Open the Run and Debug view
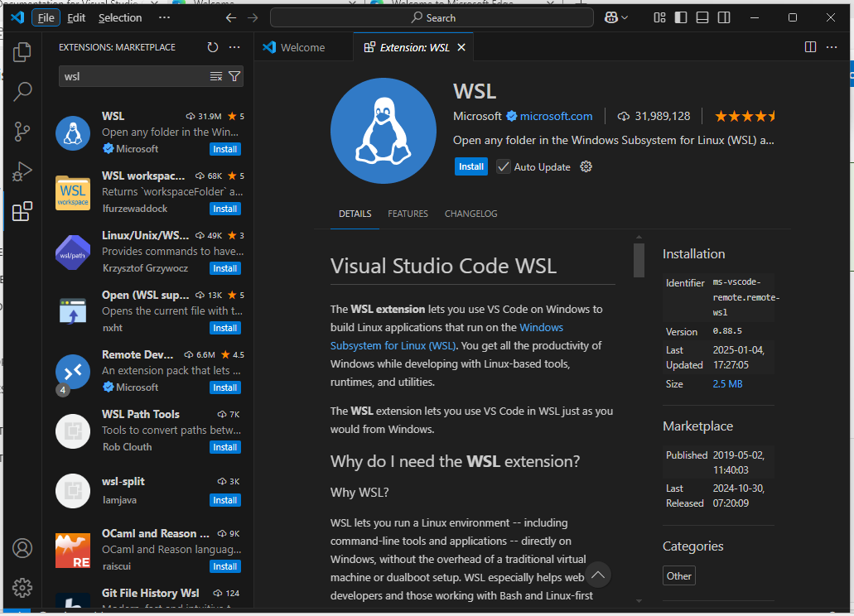This screenshot has width=854, height=616. click(22, 171)
